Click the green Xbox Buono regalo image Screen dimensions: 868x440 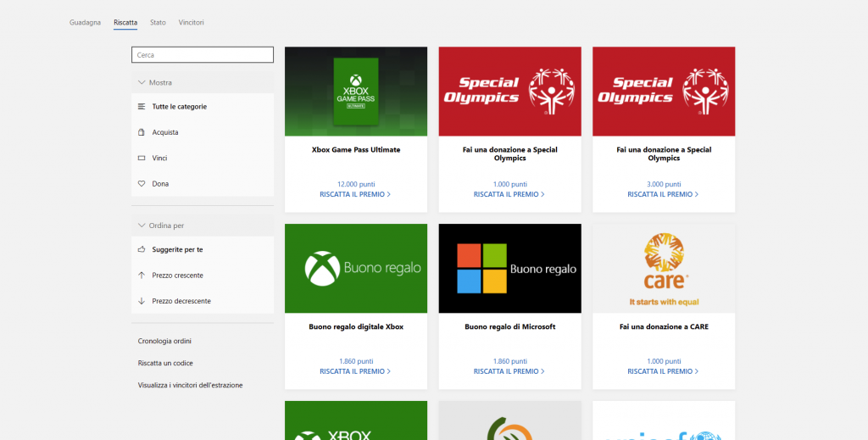[x=356, y=269]
